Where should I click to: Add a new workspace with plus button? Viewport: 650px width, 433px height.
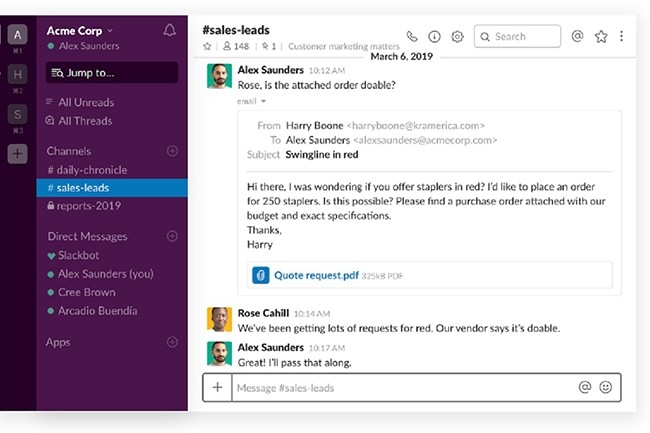tap(18, 154)
